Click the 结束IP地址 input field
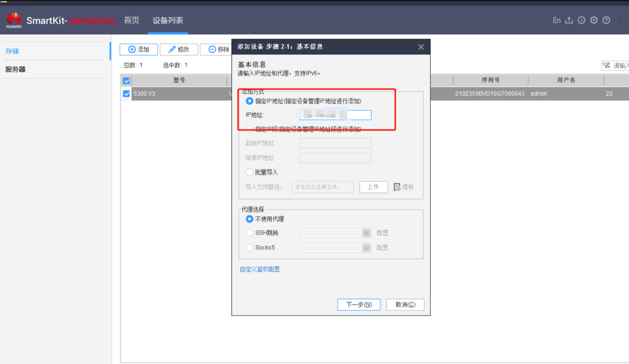The height and width of the screenshot is (364, 629). pyautogui.click(x=335, y=158)
